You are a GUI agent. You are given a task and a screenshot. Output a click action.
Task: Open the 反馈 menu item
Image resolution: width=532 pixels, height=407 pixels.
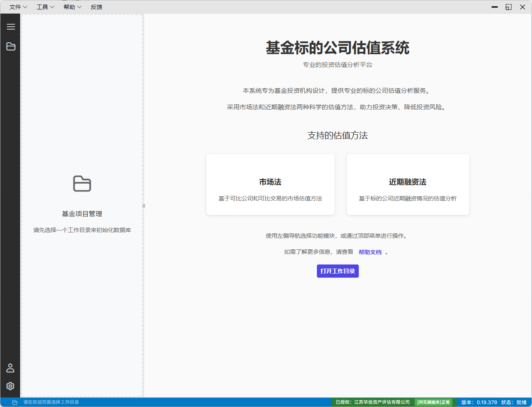96,7
